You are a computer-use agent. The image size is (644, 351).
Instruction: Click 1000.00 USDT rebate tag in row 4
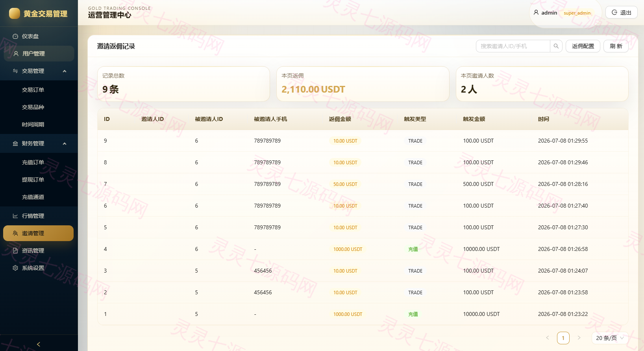click(x=348, y=249)
